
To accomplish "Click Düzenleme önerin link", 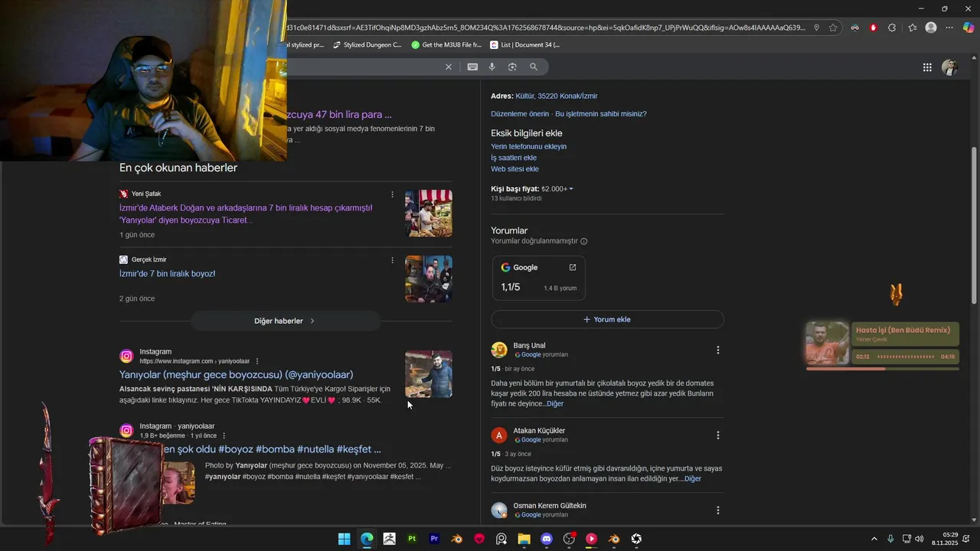I will [520, 113].
